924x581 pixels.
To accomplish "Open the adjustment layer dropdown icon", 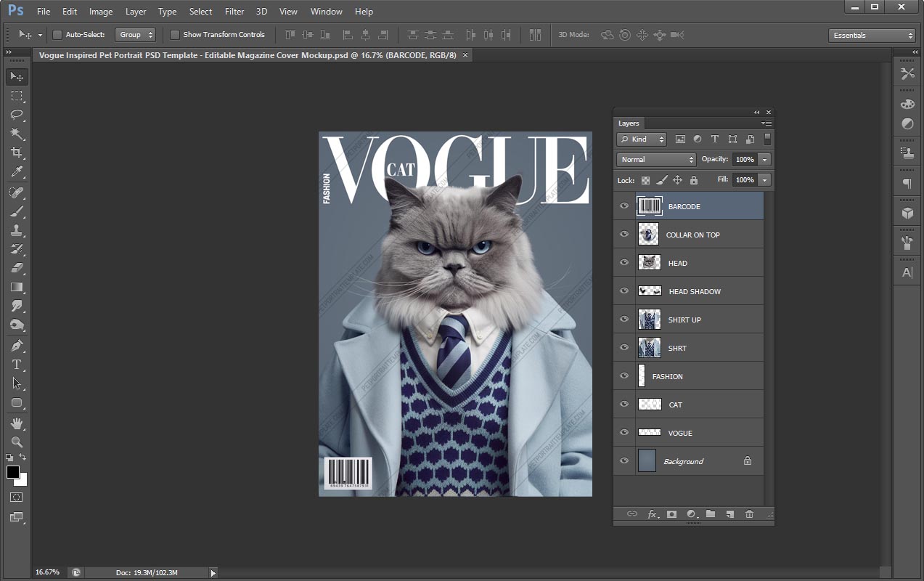I will click(691, 514).
